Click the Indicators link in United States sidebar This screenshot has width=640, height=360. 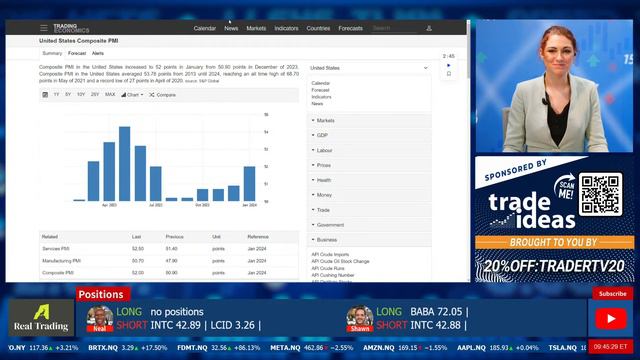tap(321, 97)
